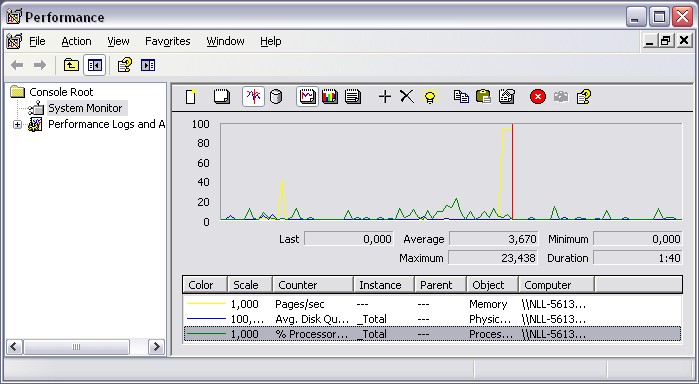Click the Scale column header
699x384 pixels.
coord(250,285)
